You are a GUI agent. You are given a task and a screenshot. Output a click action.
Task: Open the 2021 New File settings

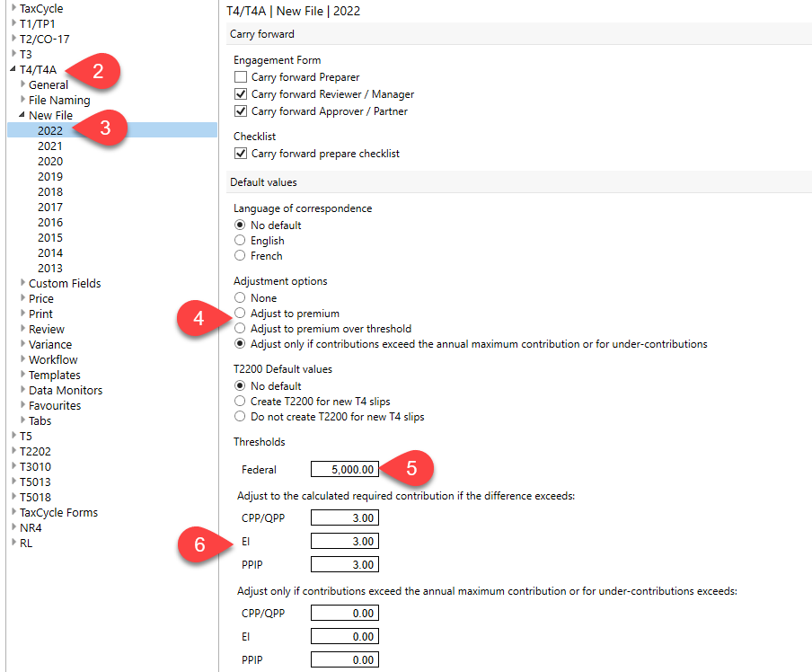point(50,146)
